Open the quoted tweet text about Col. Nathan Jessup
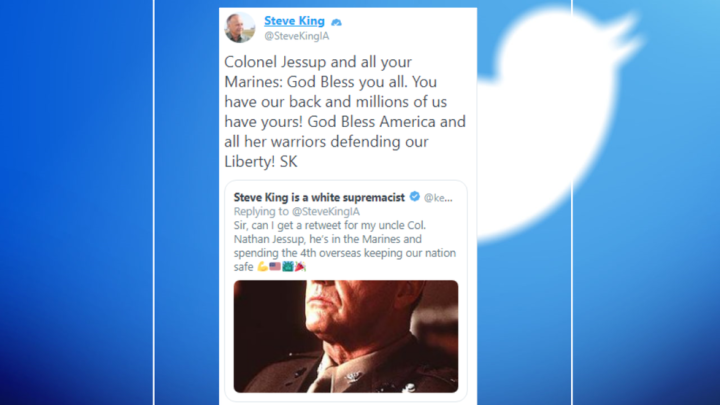 tap(345, 246)
